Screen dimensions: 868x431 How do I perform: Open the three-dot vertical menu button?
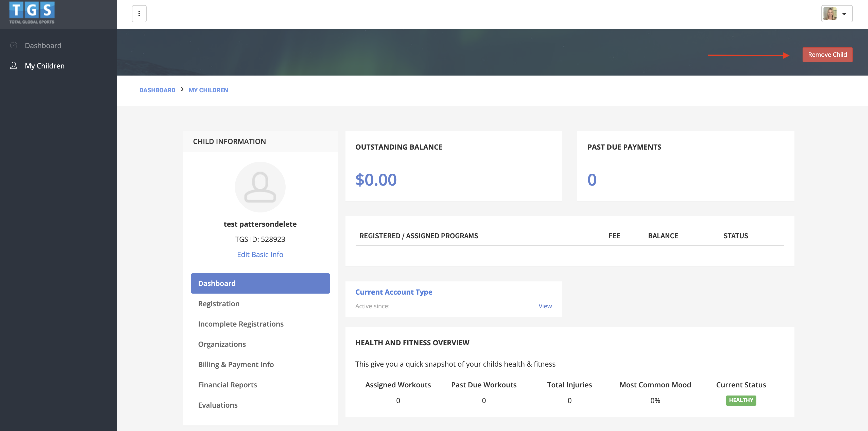click(139, 14)
